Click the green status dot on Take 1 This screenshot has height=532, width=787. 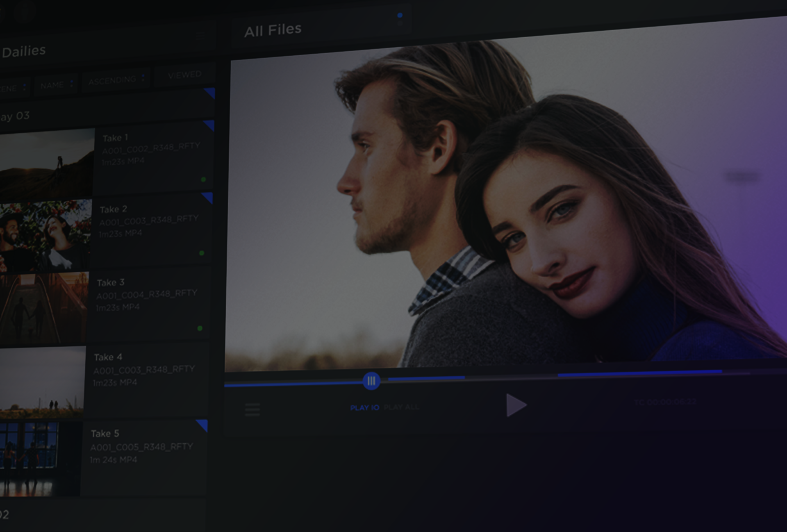point(203,180)
